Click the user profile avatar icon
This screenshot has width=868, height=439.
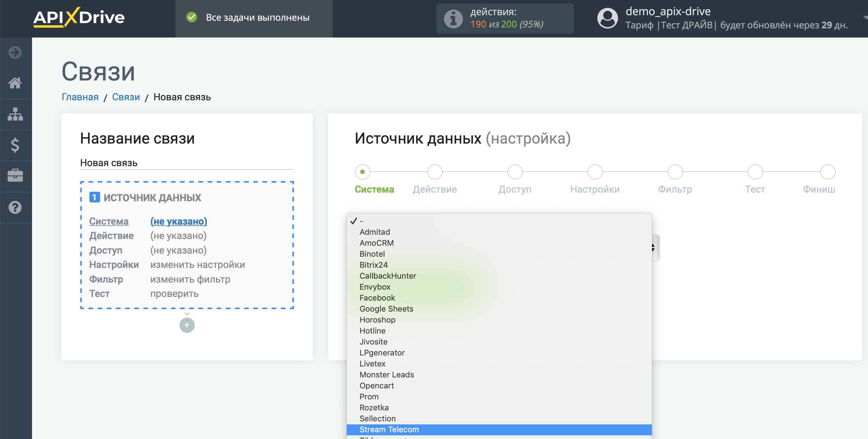point(607,18)
